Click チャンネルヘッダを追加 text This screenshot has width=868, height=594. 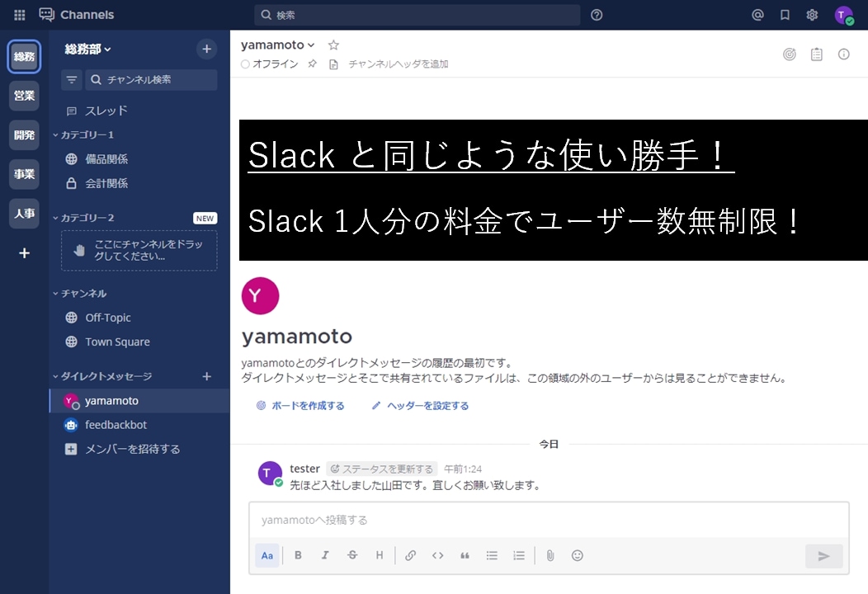(398, 64)
